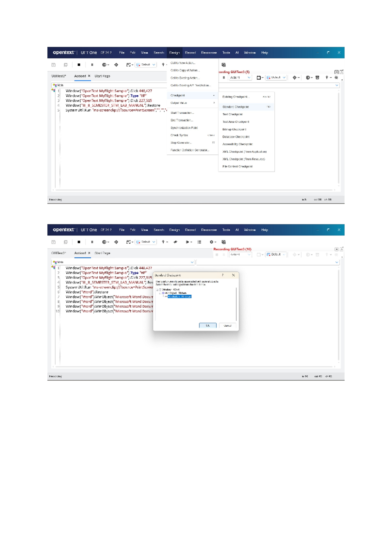
Task: Click OK in the Standard Checkpoint dialog
Action: click(208, 325)
